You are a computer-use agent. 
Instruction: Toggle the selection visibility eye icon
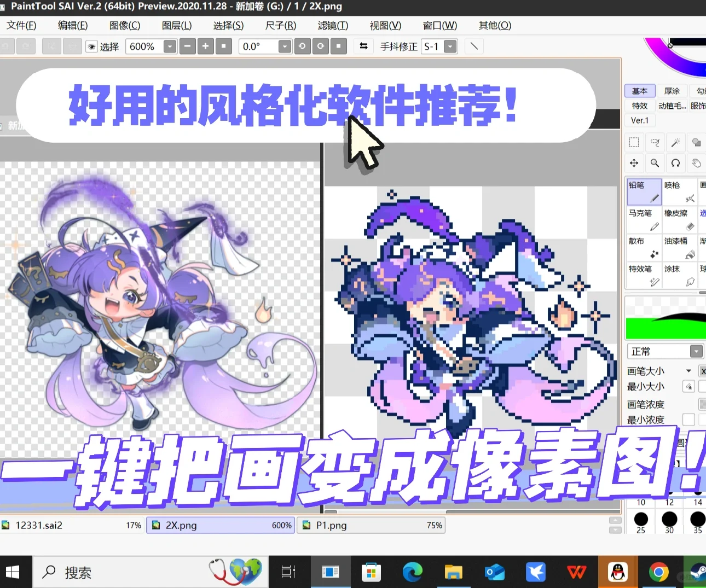coord(91,46)
